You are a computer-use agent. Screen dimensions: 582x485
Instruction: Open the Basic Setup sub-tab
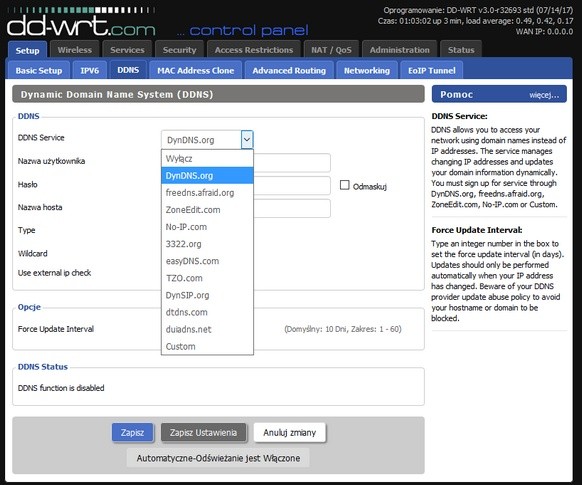tap(39, 70)
